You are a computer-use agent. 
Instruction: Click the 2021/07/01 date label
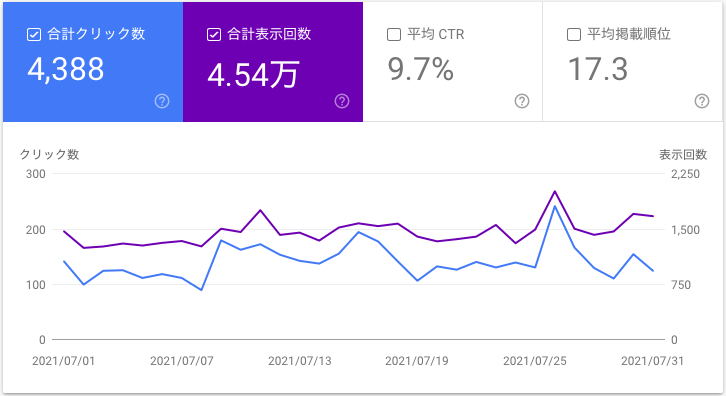click(x=63, y=361)
